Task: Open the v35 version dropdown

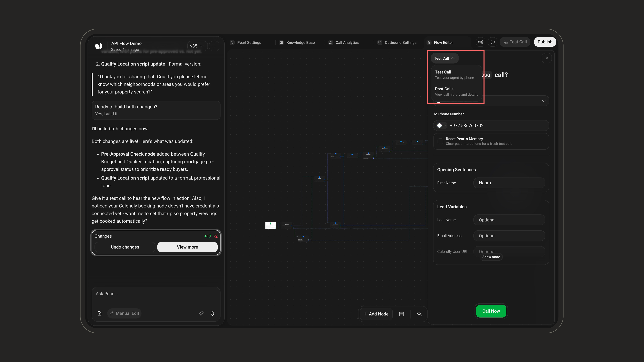Action: (x=197, y=46)
